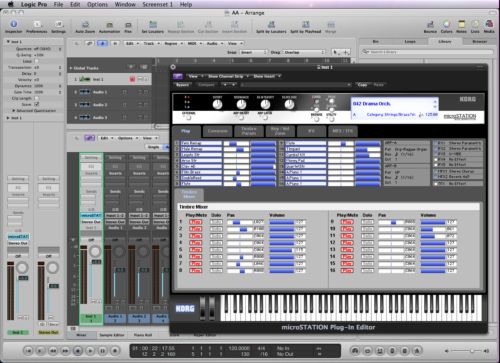This screenshot has height=363, width=500.
Task: Click the Set Locators toolbar icon
Action: (x=153, y=25)
